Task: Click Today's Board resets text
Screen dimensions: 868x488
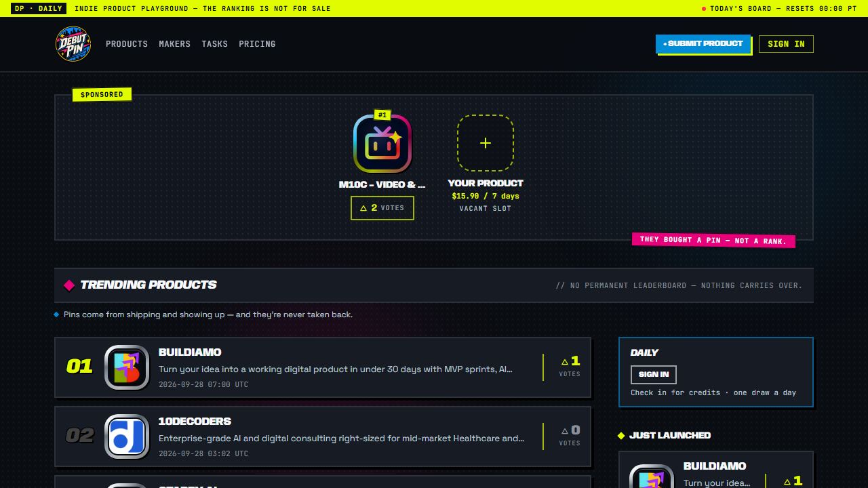Action: (x=783, y=9)
